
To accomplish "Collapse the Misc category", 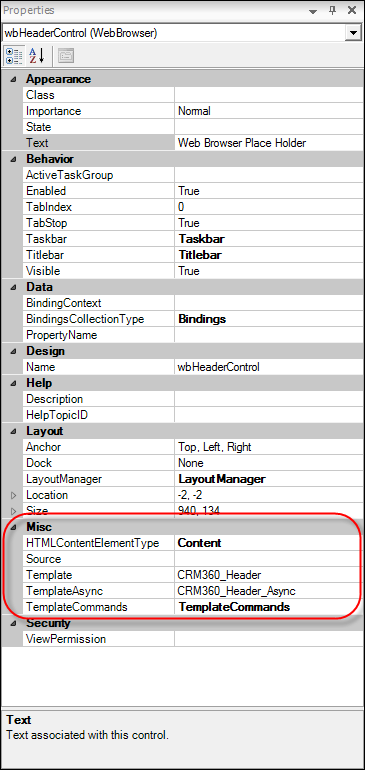I will pyautogui.click(x=13, y=527).
